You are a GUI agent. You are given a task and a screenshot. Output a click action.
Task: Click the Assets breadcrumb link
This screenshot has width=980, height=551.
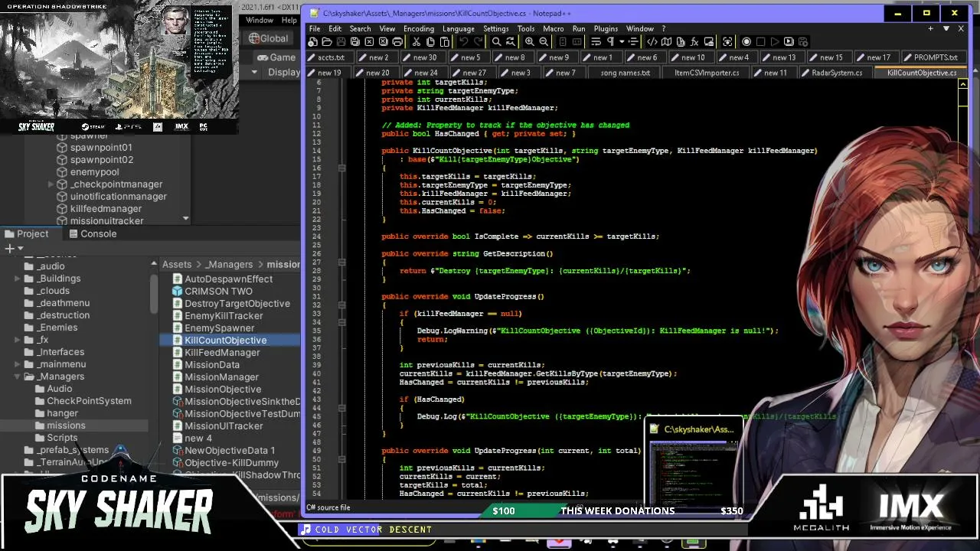(177, 265)
